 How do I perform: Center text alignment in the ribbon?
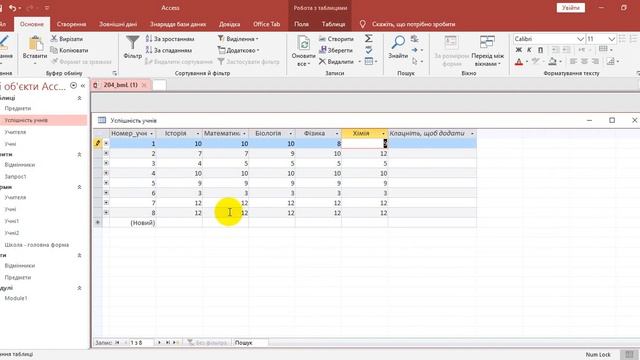pos(584,61)
